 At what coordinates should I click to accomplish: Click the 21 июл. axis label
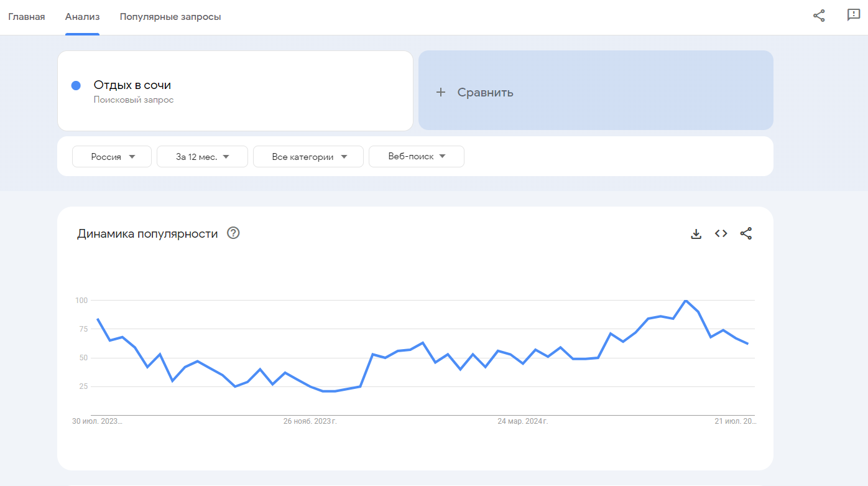tap(736, 421)
